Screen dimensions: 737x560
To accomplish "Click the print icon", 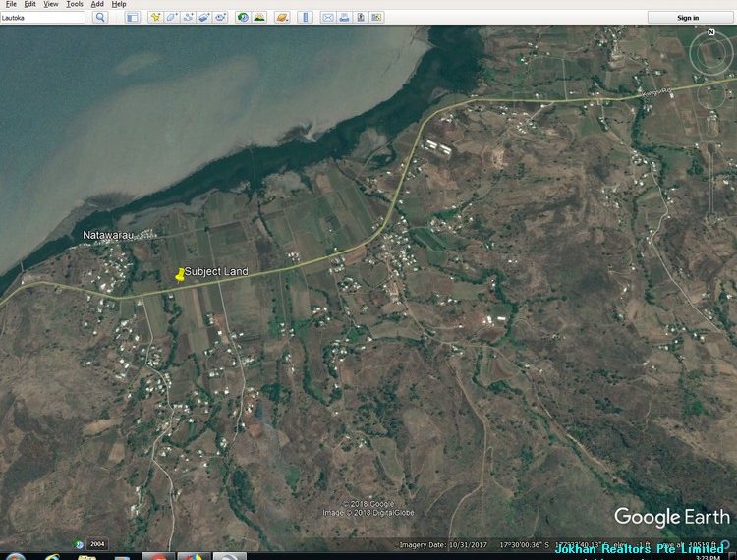I will [x=344, y=18].
